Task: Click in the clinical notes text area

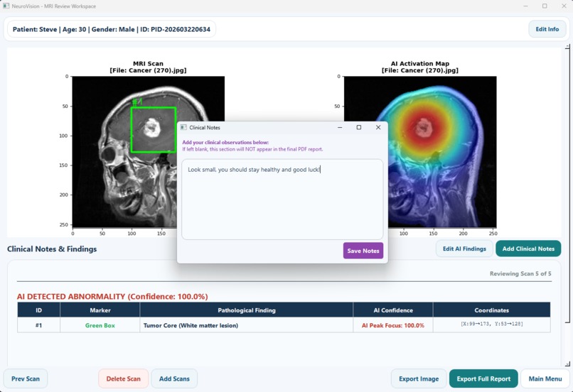Action: (282, 200)
